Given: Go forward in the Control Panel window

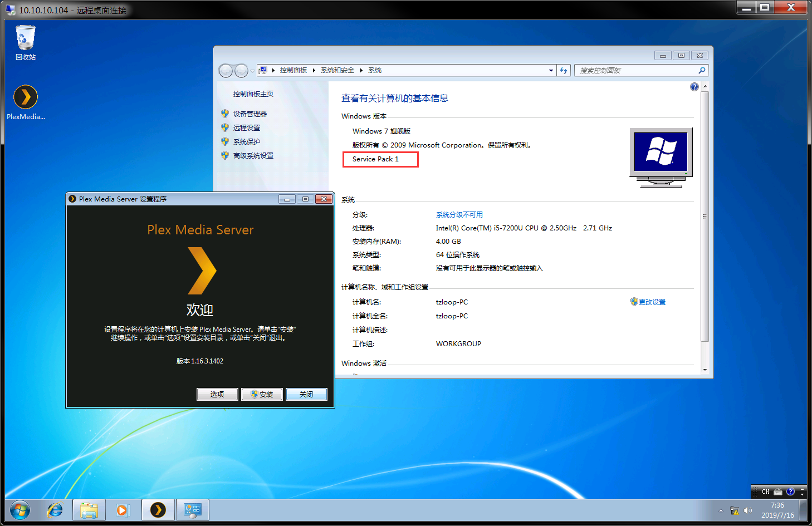Looking at the screenshot, I should pyautogui.click(x=241, y=71).
